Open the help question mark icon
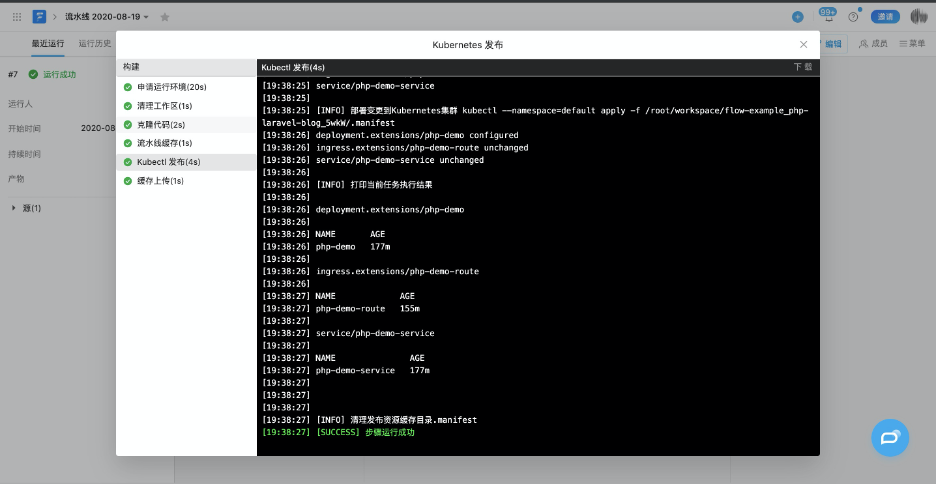Viewport: 936px width, 484px height. [x=853, y=17]
